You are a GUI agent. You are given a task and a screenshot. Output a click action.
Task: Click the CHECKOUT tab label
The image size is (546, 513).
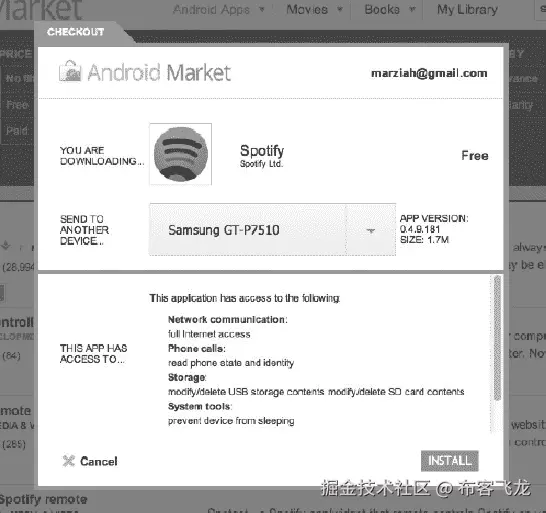pos(76,32)
